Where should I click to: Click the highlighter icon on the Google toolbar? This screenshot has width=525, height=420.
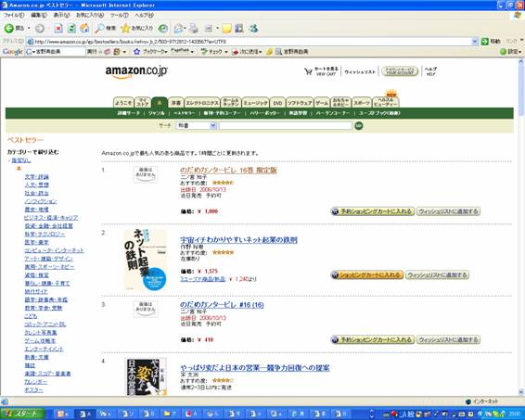tap(269, 52)
